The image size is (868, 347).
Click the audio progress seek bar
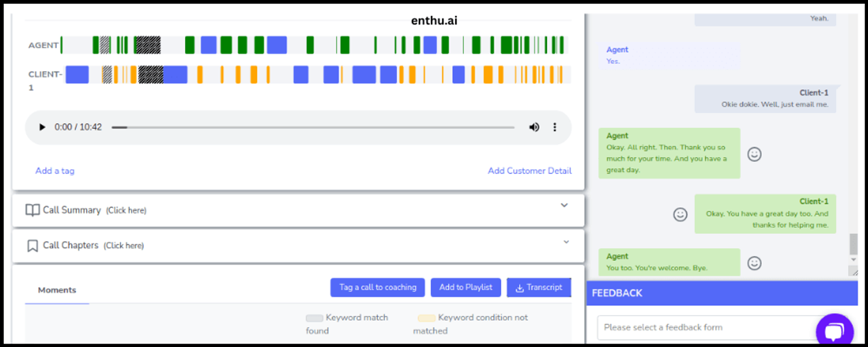click(x=313, y=127)
